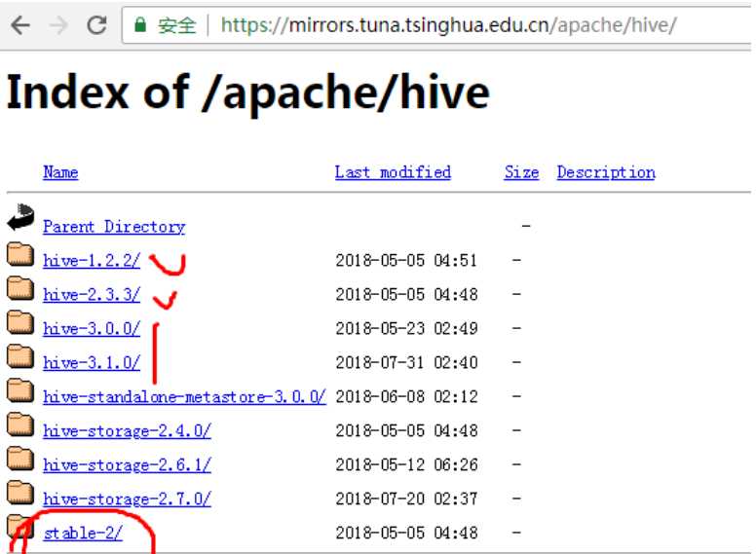
Task: Click the date 2018-05-05 04:51
Action: 406,261
